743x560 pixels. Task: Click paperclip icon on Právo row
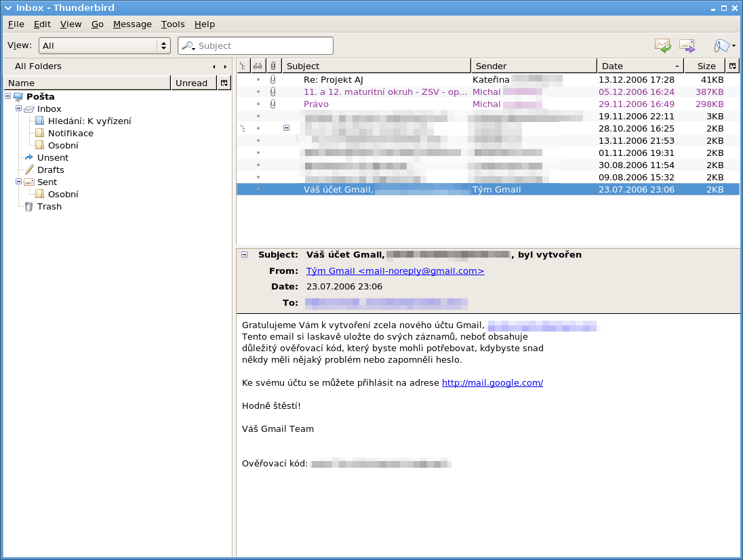273,104
